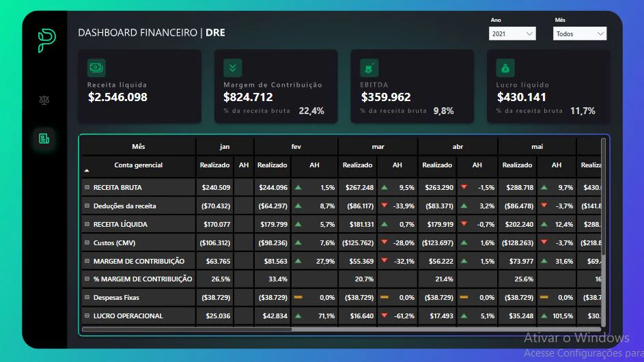Select the DRE report icon in sidebar
Image resolution: width=644 pixels, height=362 pixels.
click(44, 139)
